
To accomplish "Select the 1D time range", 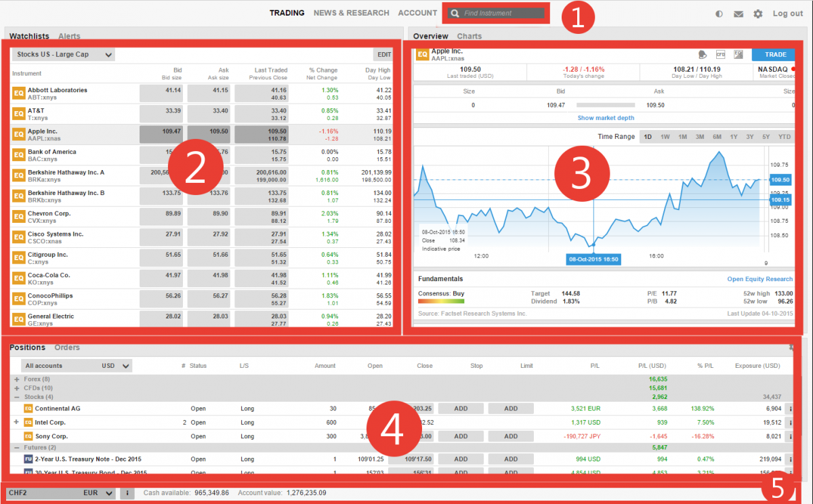I will click(648, 137).
